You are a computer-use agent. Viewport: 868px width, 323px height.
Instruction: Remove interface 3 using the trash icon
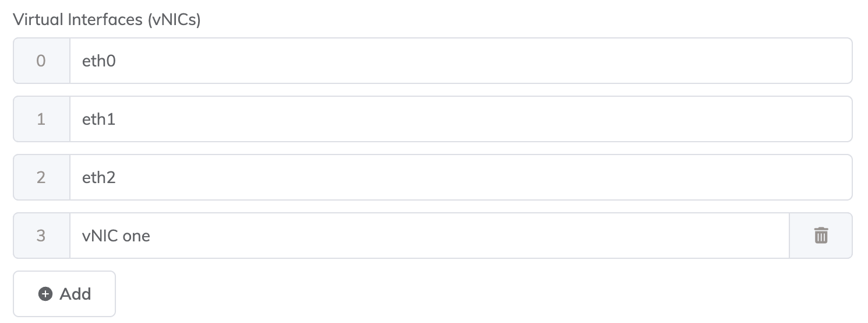tap(820, 236)
